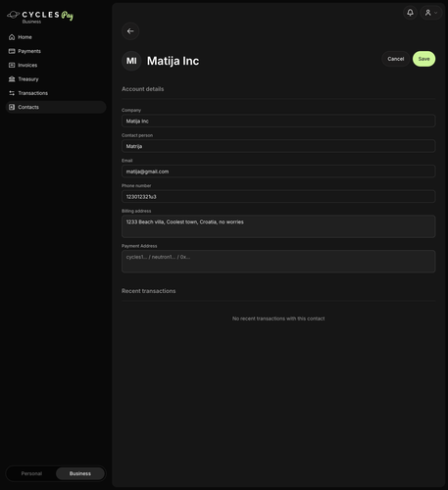The height and width of the screenshot is (490, 448).
Task: Open notifications bell
Action: pos(410,13)
